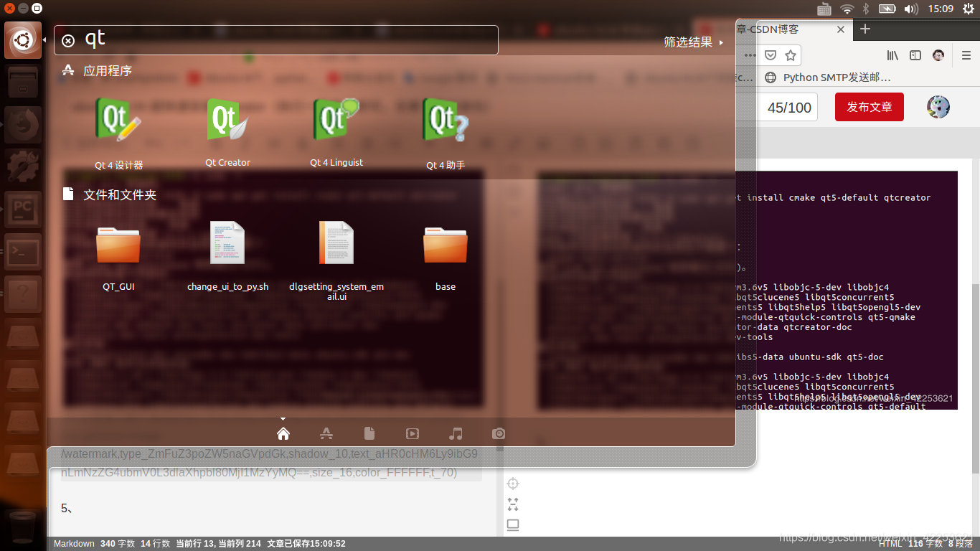Open the Files launcher icon

click(23, 83)
